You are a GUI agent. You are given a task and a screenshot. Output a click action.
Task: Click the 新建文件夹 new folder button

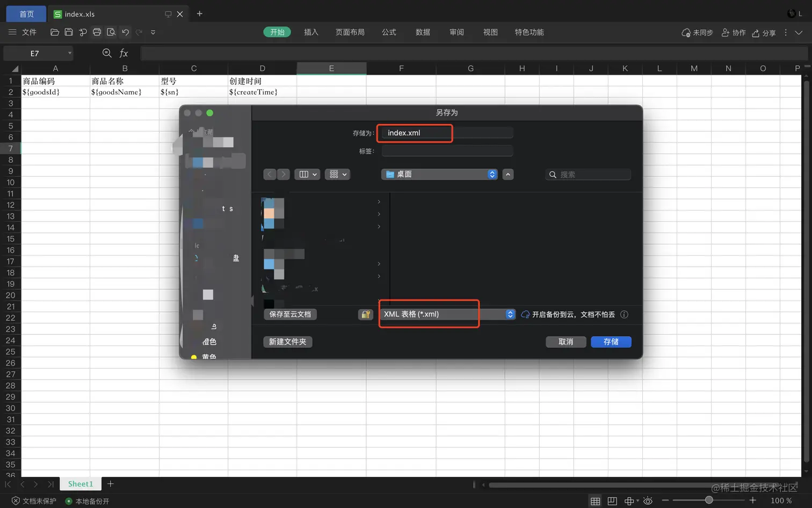tap(288, 342)
